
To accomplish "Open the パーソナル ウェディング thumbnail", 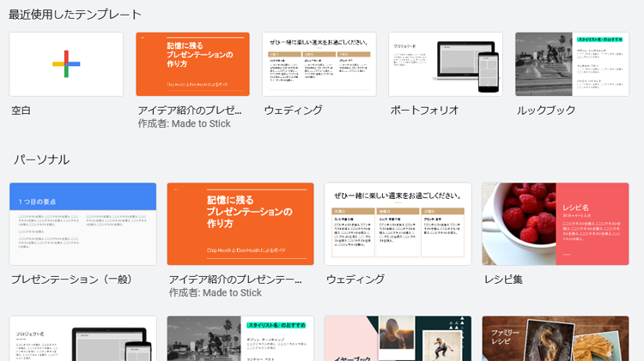I will click(398, 224).
